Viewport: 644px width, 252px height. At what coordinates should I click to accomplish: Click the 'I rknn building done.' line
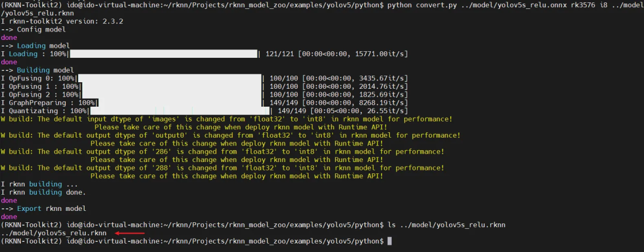pyautogui.click(x=44, y=192)
